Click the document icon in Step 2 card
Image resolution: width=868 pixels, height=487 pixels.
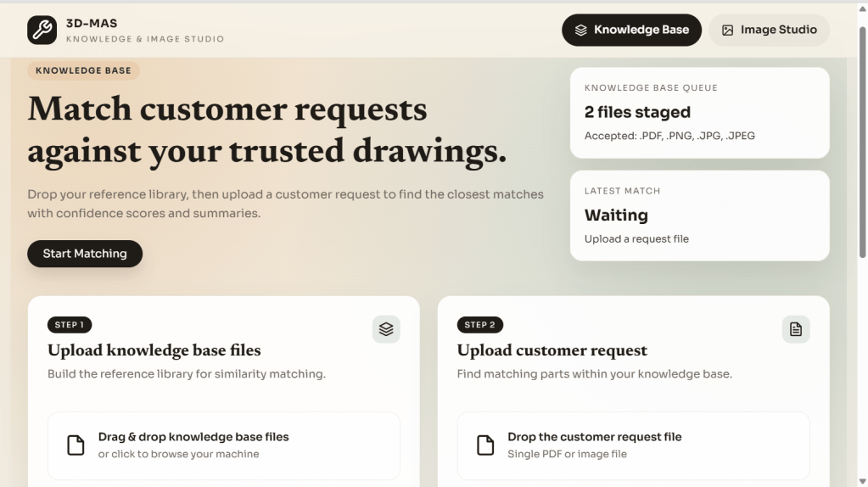tap(796, 329)
